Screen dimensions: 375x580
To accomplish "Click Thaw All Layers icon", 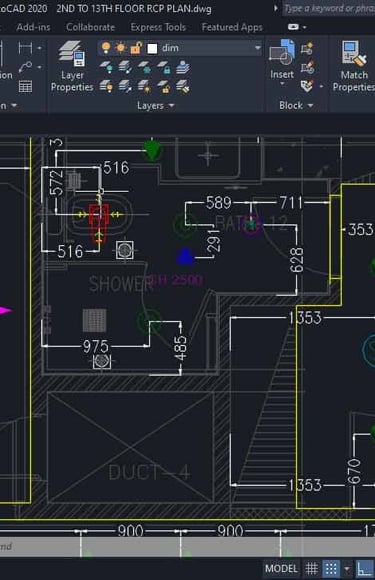I will pyautogui.click(x=144, y=87).
